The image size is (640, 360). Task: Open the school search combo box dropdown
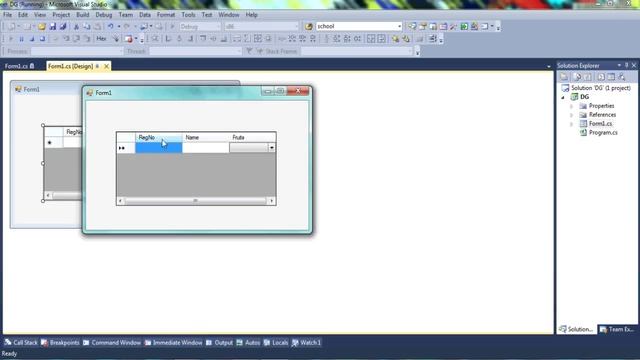[399, 27]
